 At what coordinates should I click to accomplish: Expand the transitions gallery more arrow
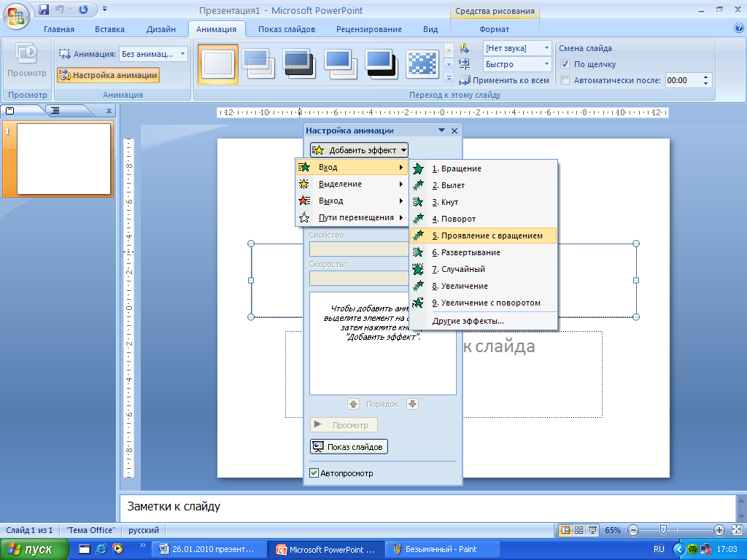pos(449,79)
